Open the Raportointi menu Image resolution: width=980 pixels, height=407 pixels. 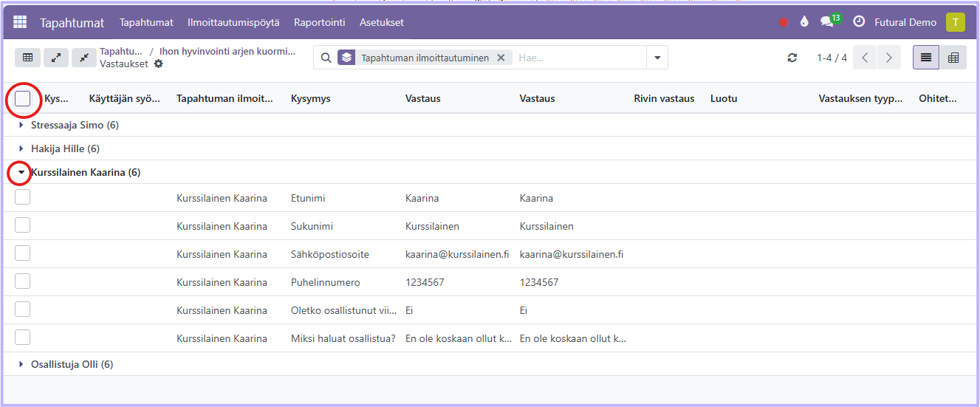coord(319,22)
